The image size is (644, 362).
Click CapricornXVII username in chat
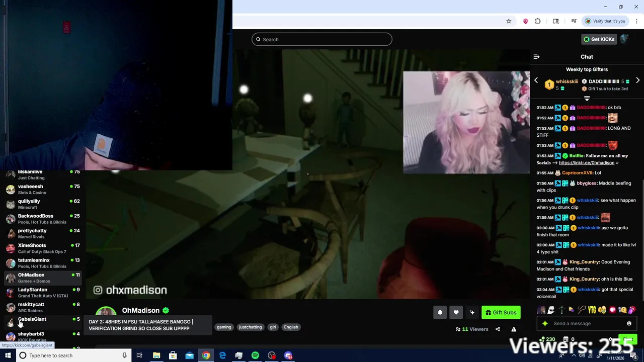(x=577, y=173)
